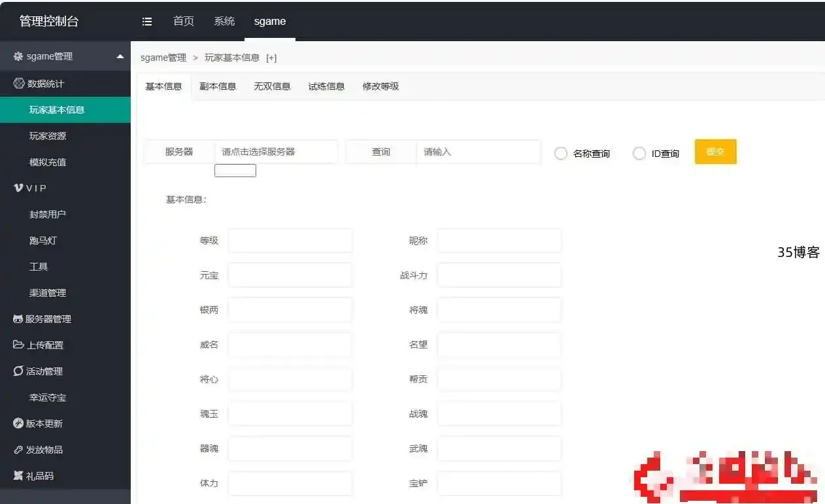Image resolution: width=825 pixels, height=504 pixels.
Task: Open 玩家资源 in sidebar
Action: coord(65,136)
